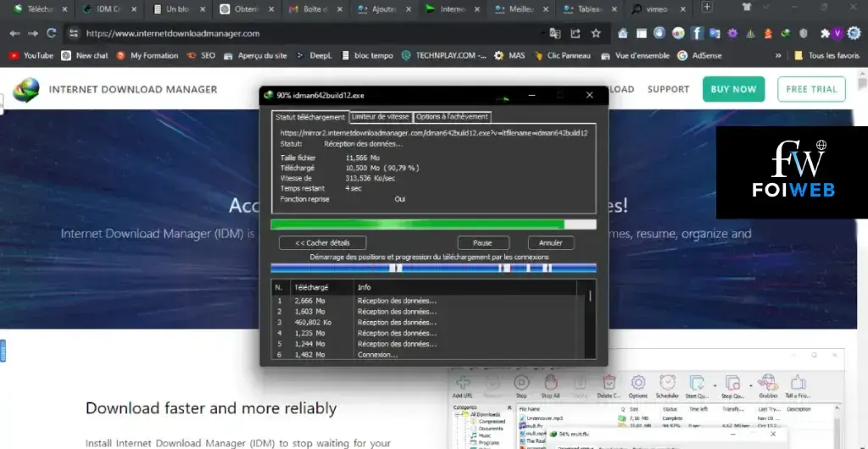Open a new tab with the plus button
Screen dimensions: 868x449
click(707, 7)
